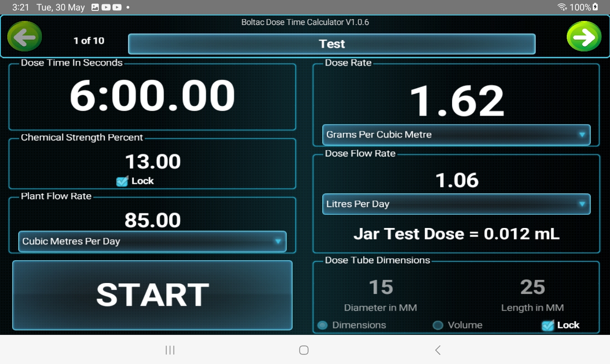Tap the Jar Test Dose result text

457,234
